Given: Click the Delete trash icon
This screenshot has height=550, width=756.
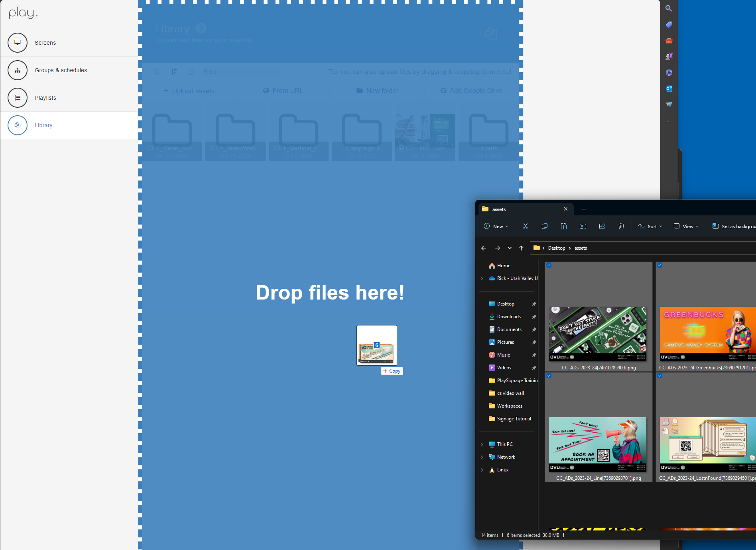Looking at the screenshot, I should (x=621, y=226).
